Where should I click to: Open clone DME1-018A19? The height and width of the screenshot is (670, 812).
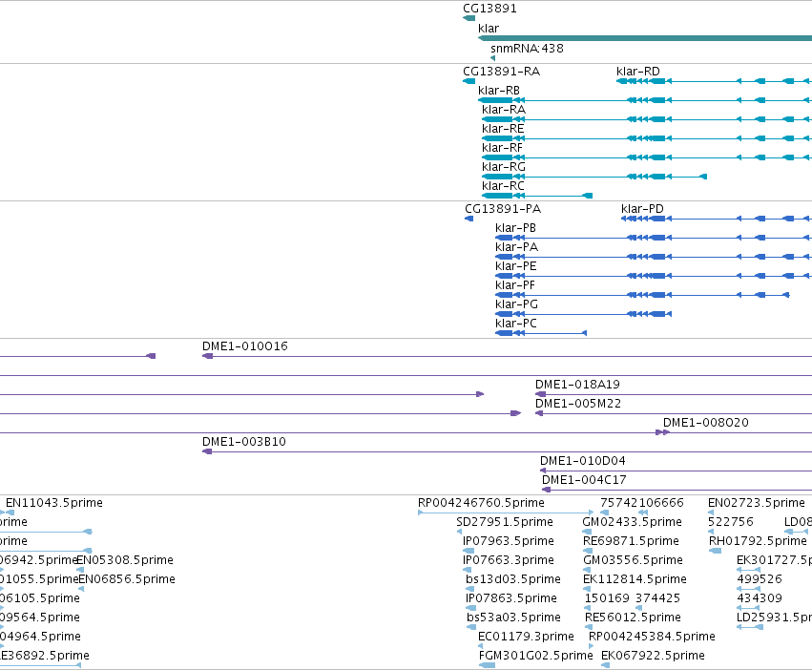[x=577, y=385]
